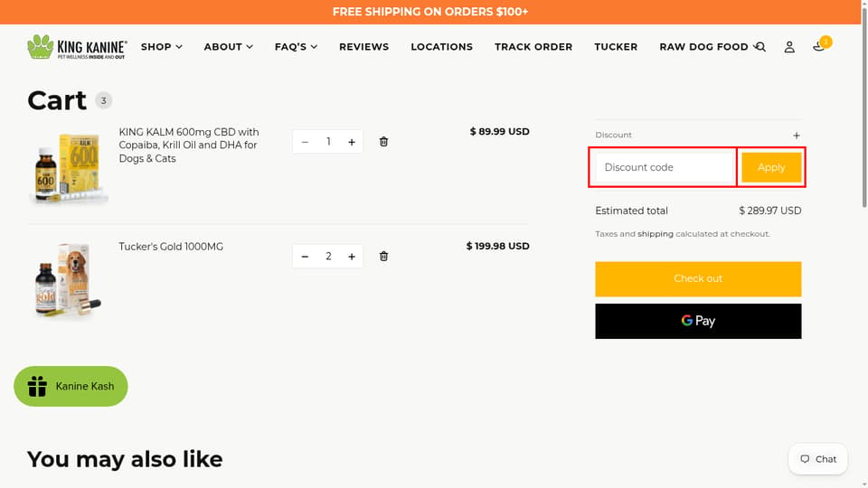Open KING KALM 600mg CBD product title
Screen dimensions: 868x488
(189, 145)
